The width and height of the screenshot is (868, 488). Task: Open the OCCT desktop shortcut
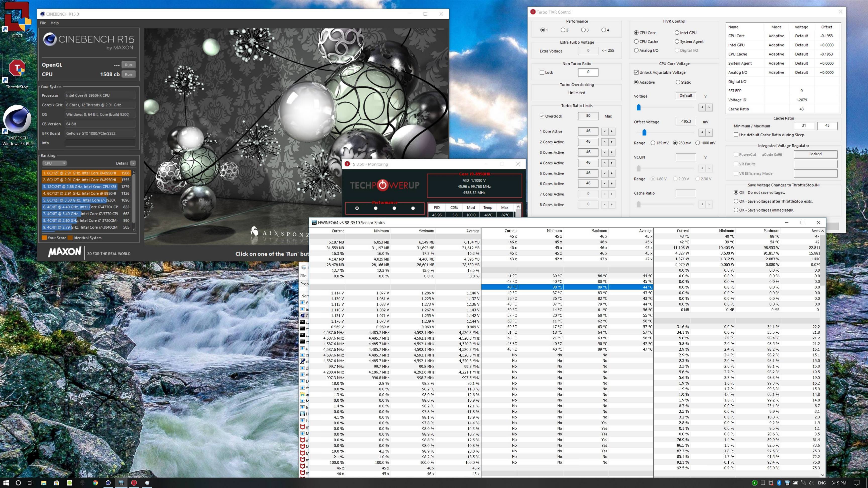17,20
